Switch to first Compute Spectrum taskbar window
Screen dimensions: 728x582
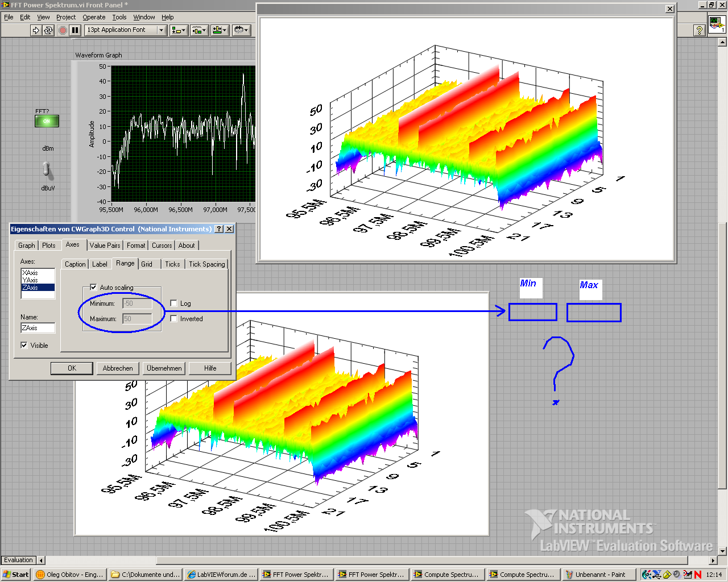pos(448,575)
